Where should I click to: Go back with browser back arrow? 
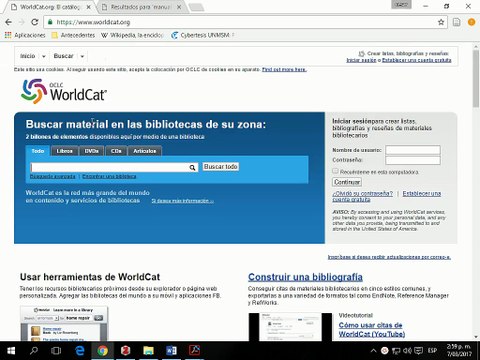click(x=9, y=22)
